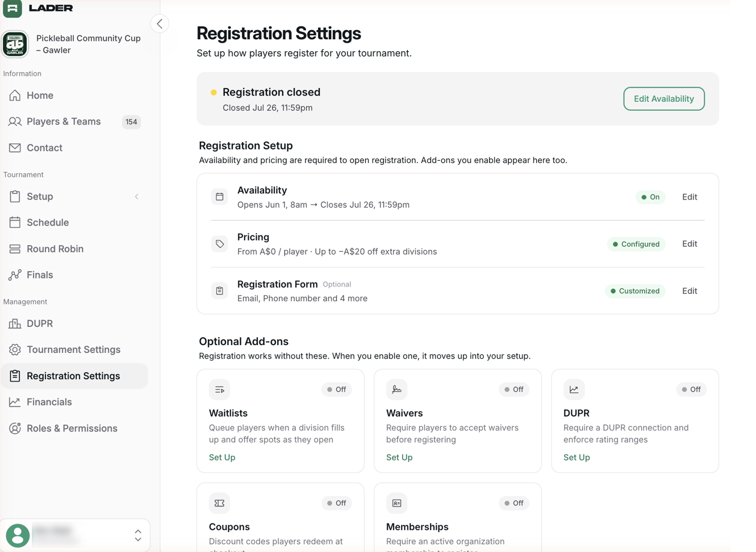The width and height of the screenshot is (756, 552).
Task: Click the Edit Availability button
Action: point(663,99)
